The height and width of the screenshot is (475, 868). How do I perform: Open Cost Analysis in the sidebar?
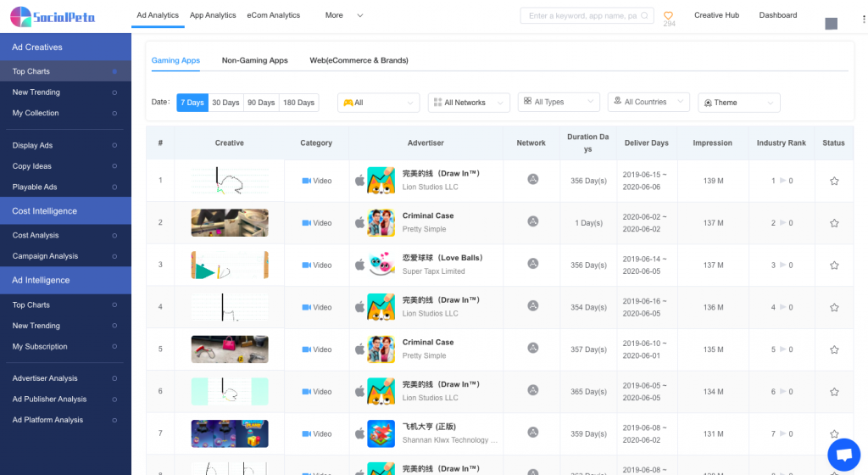pos(65,235)
